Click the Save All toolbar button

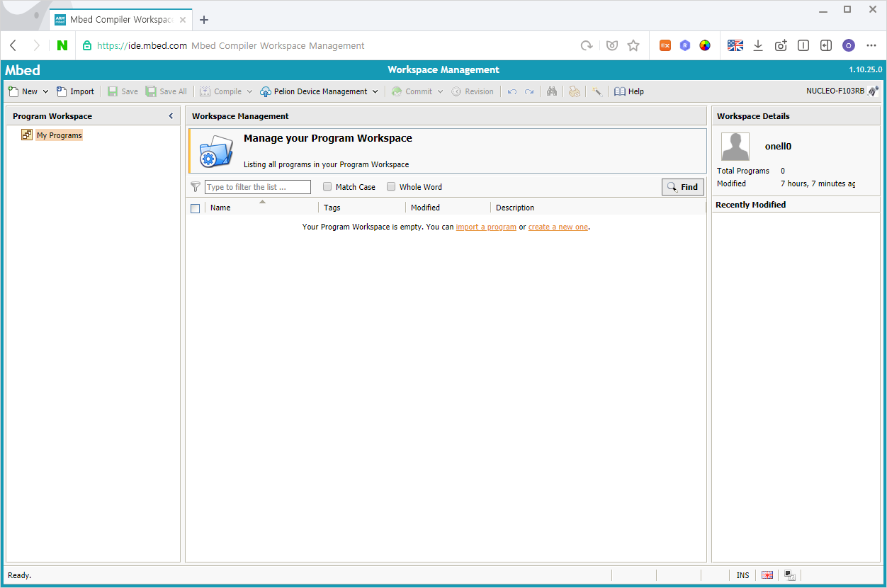tap(166, 91)
